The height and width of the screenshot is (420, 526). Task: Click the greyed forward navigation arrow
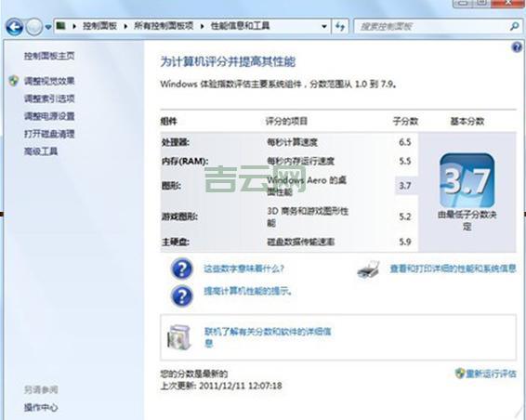pos(33,27)
